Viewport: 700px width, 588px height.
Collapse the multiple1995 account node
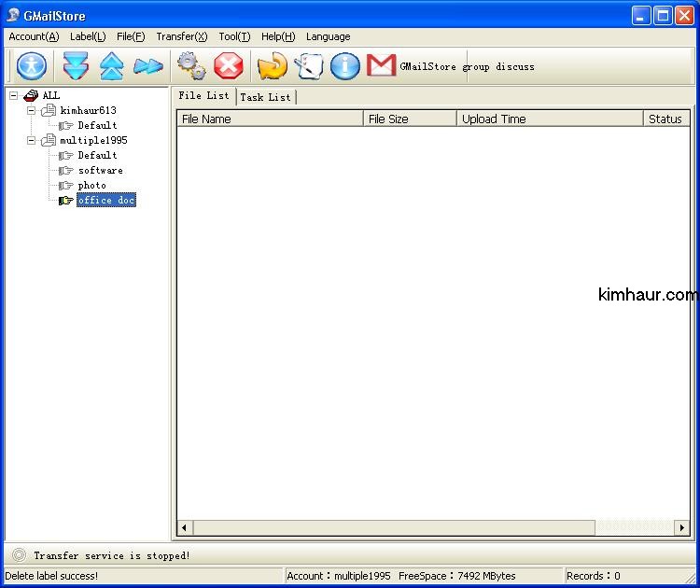31,140
